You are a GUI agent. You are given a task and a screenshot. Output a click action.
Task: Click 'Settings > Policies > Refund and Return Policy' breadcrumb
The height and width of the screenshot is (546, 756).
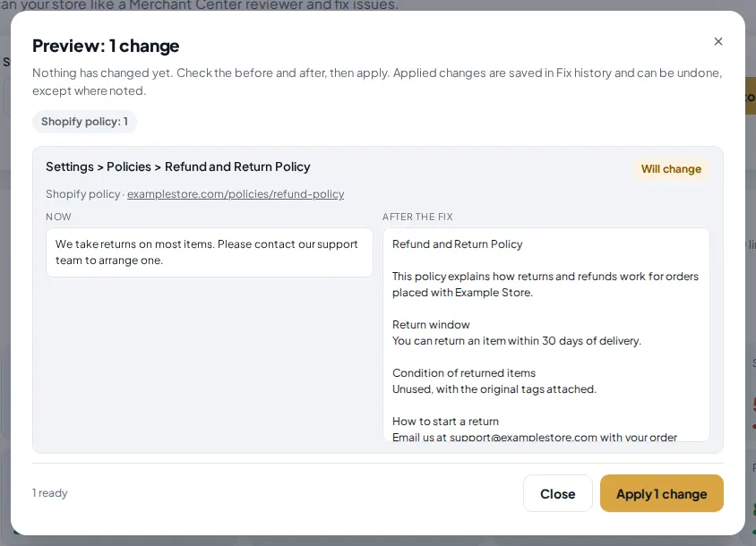178,166
